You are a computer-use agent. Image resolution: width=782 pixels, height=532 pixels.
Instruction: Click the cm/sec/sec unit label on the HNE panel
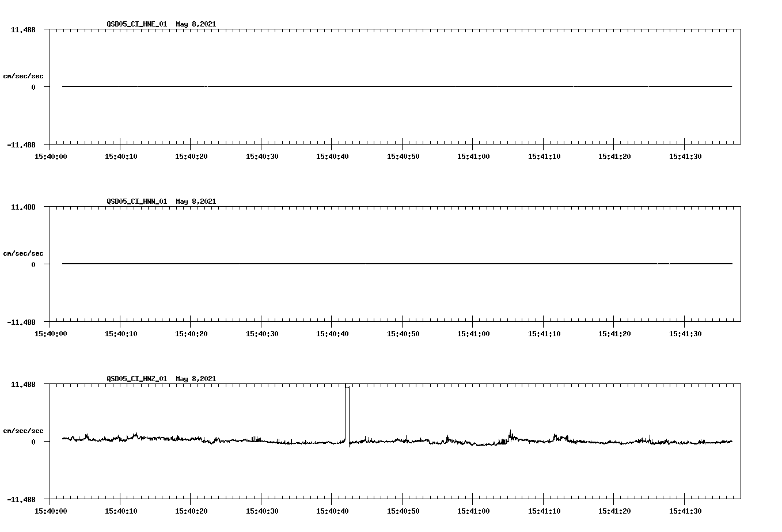coord(24,75)
